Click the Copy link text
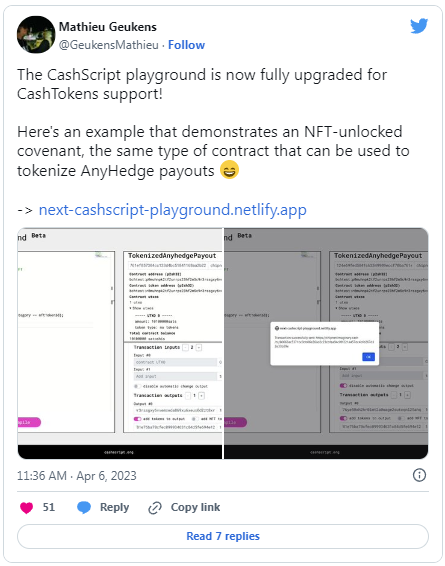 pos(195,507)
